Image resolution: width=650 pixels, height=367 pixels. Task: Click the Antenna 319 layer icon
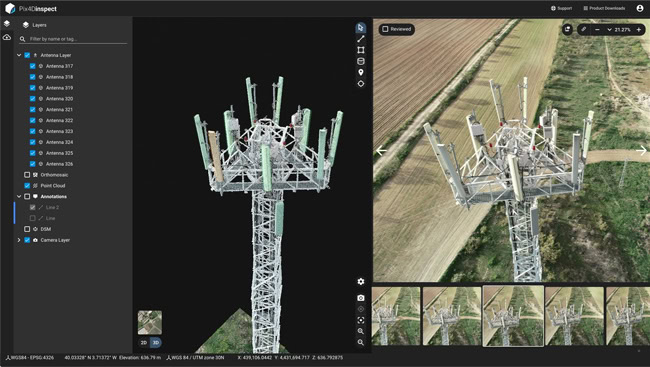pos(41,88)
